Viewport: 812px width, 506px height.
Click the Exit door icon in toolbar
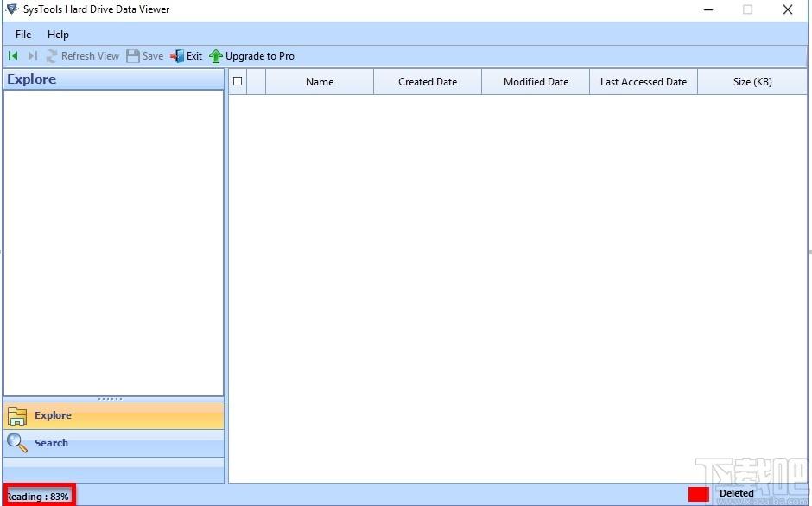pyautogui.click(x=177, y=56)
